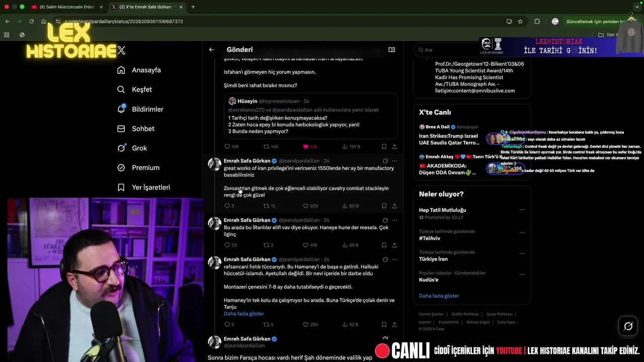The height and width of the screenshot is (362, 644).
Task: Show more trends via Daha fazla göster
Action: (x=439, y=296)
